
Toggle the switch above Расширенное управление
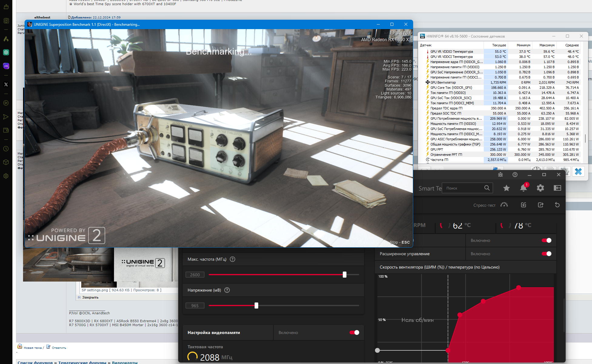click(x=547, y=240)
